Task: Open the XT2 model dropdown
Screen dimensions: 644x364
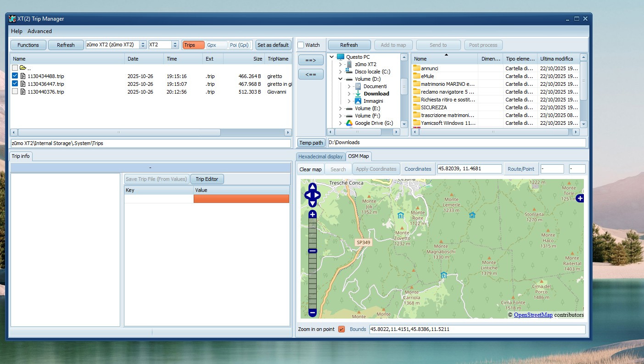Action: point(175,45)
